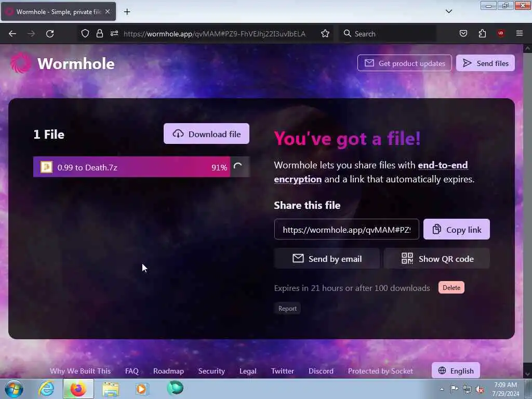Click the forward navigation arrow
Screen dimensions: 532x399
(x=31, y=34)
